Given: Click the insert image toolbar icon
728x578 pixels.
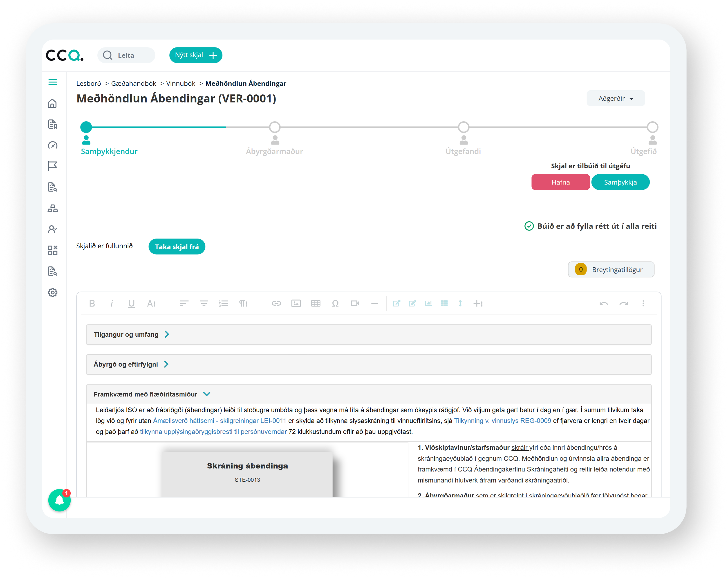Looking at the screenshot, I should 296,303.
